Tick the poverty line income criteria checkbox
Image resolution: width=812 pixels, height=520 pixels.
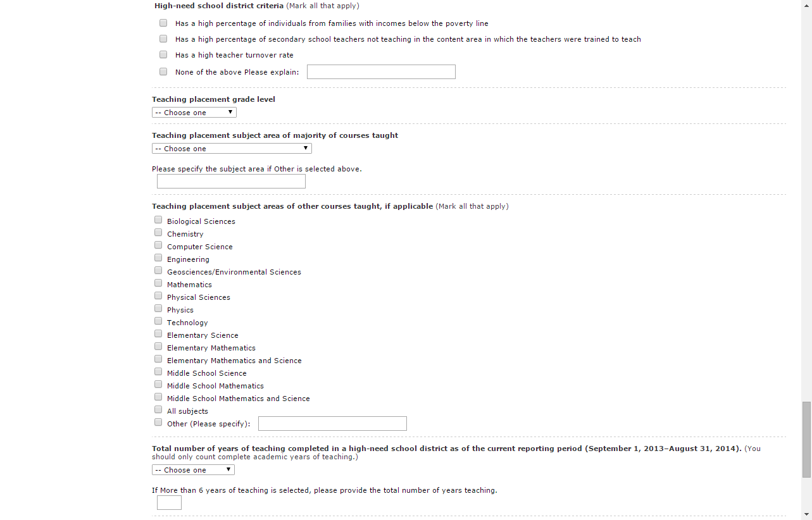coord(163,23)
